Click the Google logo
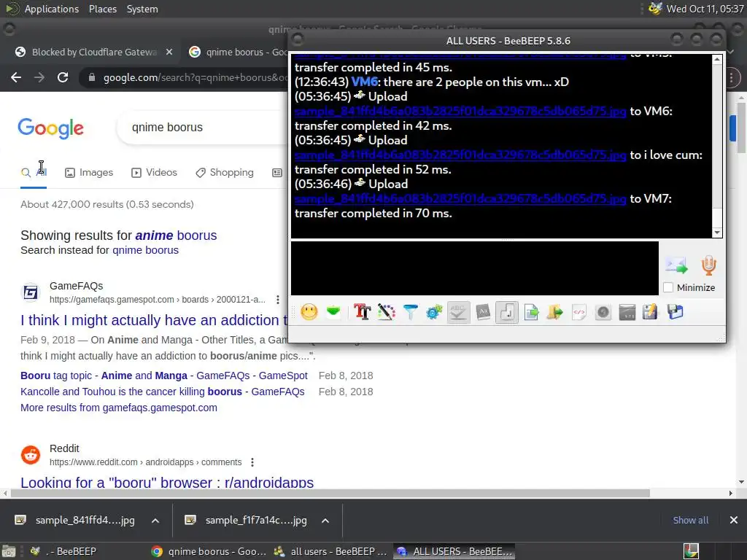 (50, 128)
